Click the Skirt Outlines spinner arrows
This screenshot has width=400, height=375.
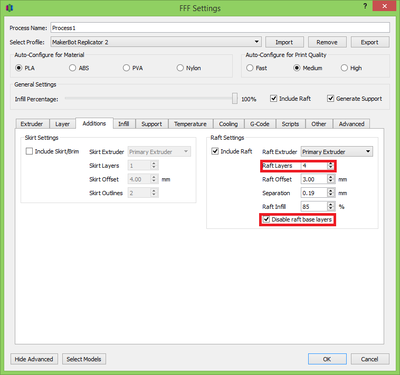154,193
